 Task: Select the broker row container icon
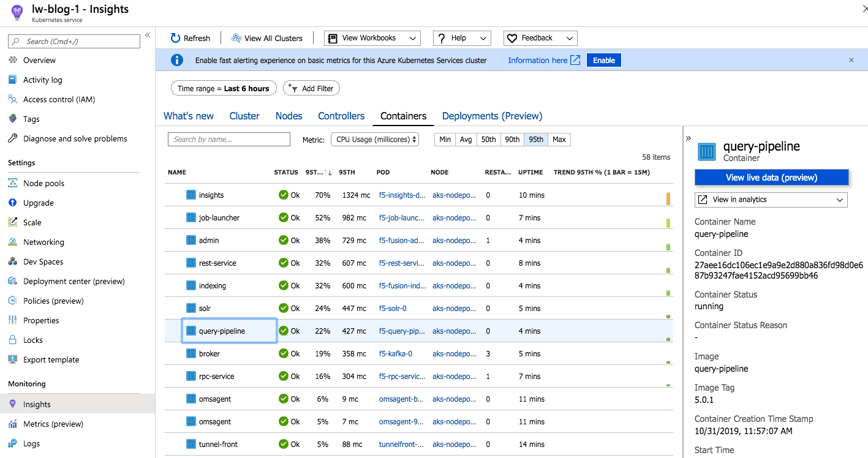click(191, 353)
